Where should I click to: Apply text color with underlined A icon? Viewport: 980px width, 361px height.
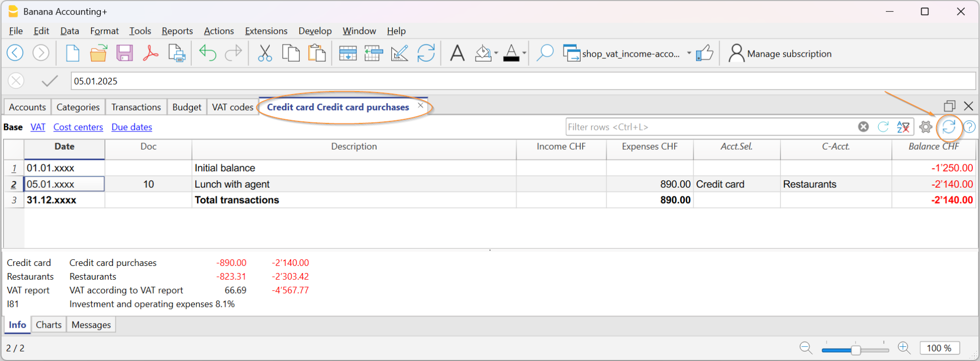tap(511, 53)
